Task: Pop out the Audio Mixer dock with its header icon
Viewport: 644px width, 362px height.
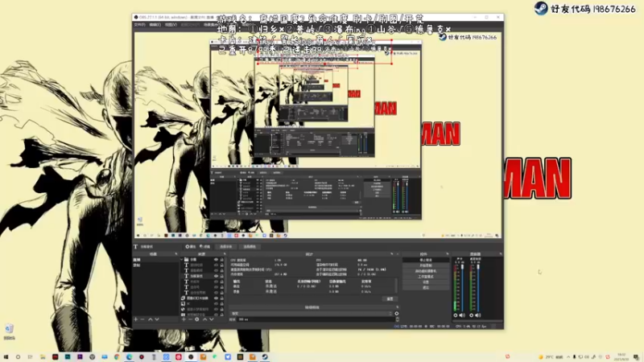Action: (x=500, y=254)
